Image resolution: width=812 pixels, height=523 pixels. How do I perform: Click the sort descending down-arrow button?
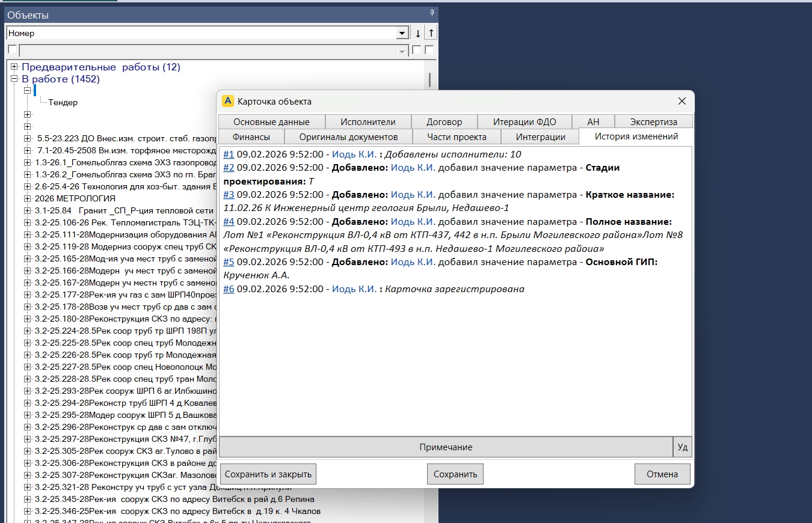pyautogui.click(x=418, y=34)
